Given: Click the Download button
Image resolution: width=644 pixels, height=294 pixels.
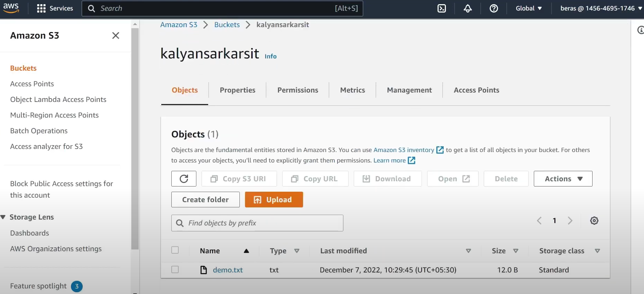Looking at the screenshot, I should tap(388, 179).
